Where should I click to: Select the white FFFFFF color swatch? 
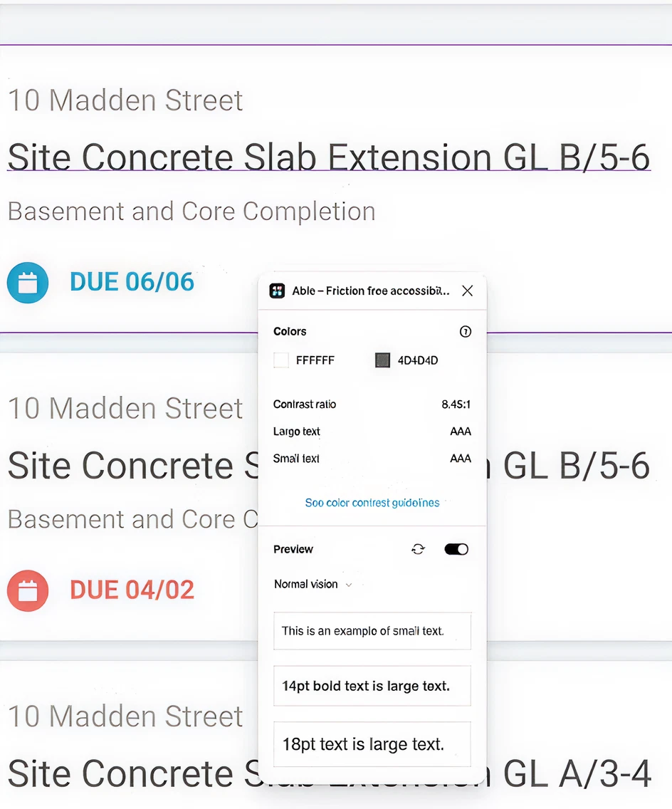point(281,360)
